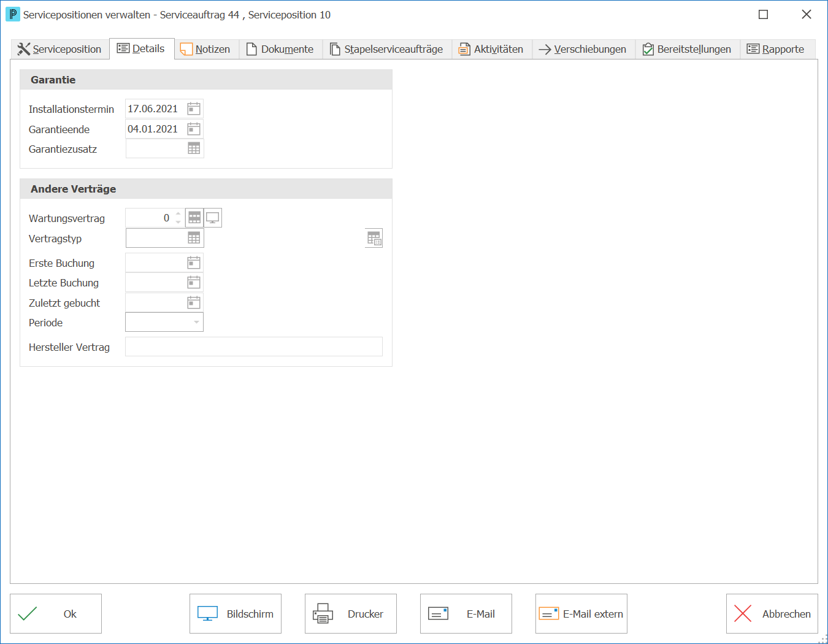Open Garantiezusatz lookup table icon
The height and width of the screenshot is (644, 828).
[194, 148]
